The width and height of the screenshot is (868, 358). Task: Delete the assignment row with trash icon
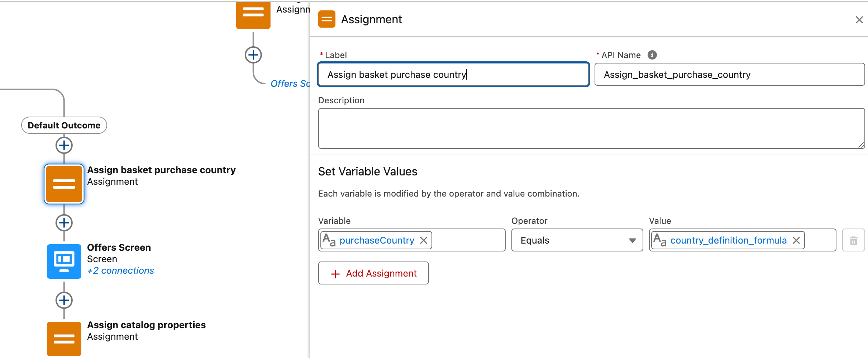point(853,240)
